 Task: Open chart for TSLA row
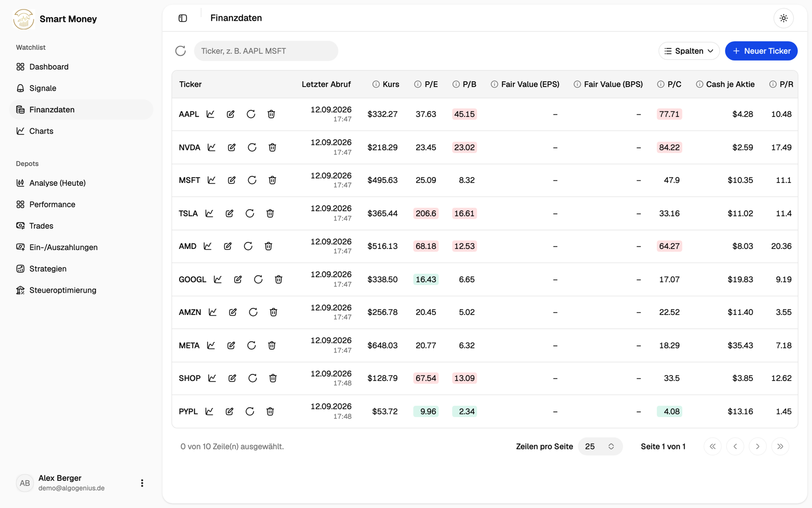pos(210,213)
